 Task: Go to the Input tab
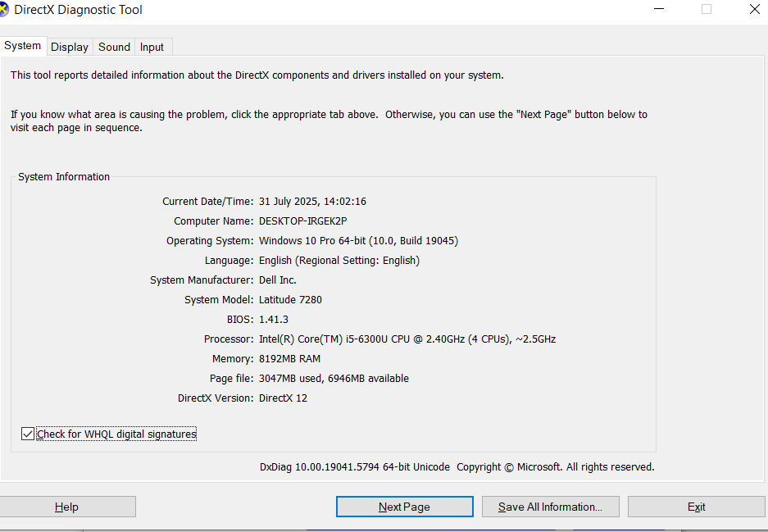(x=152, y=47)
